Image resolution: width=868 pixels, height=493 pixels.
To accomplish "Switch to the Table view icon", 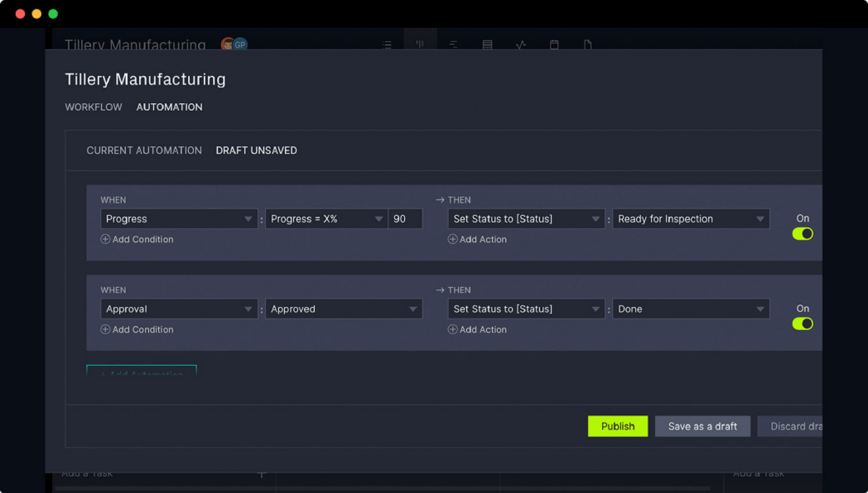I will coord(487,45).
